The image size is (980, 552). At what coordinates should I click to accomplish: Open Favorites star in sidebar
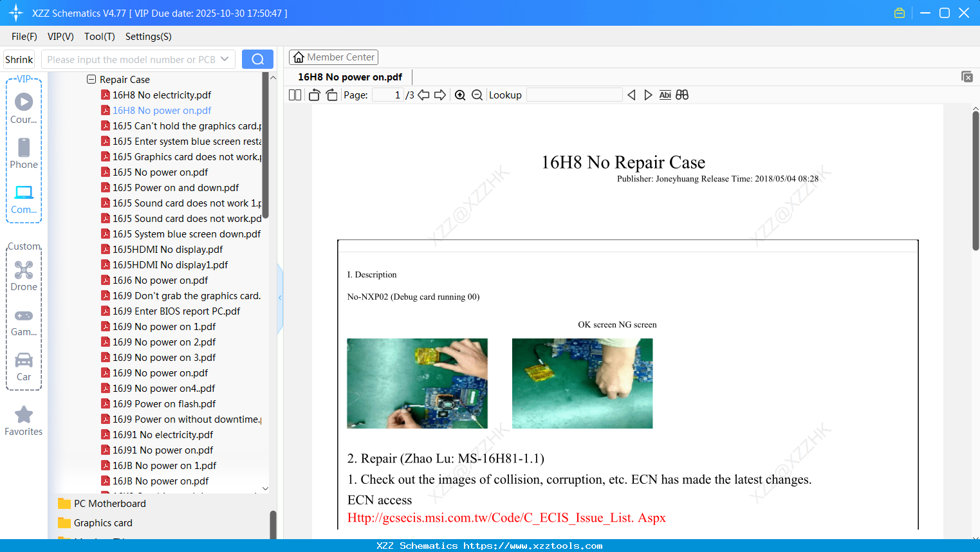[24, 421]
